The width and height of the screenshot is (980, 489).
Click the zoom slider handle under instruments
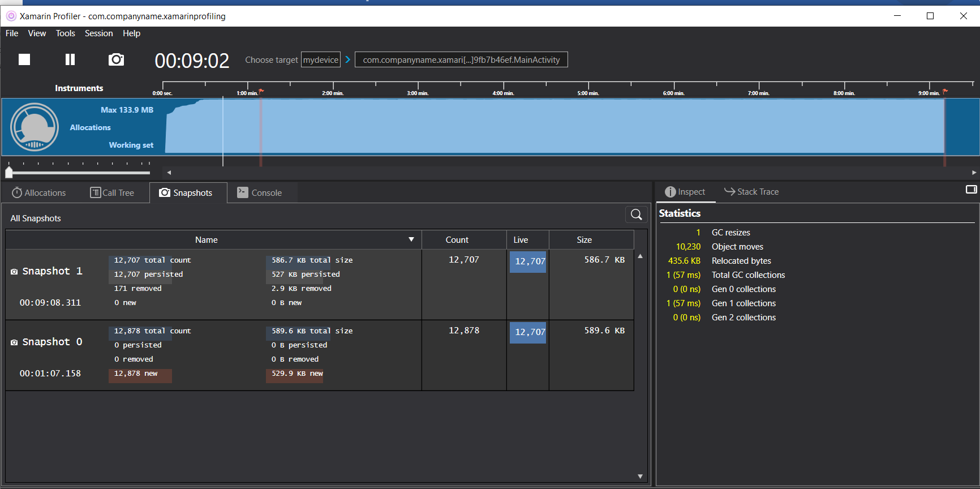click(9, 172)
